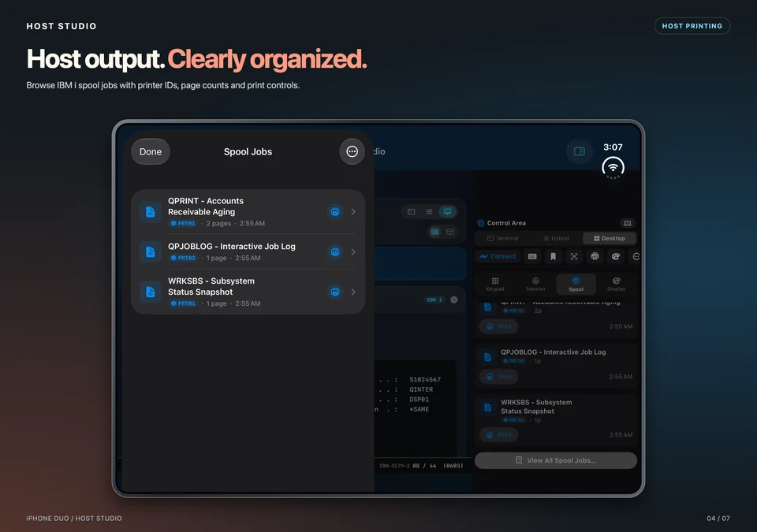This screenshot has width=757, height=532.
Task: Open the Display tab
Action: [x=616, y=285]
